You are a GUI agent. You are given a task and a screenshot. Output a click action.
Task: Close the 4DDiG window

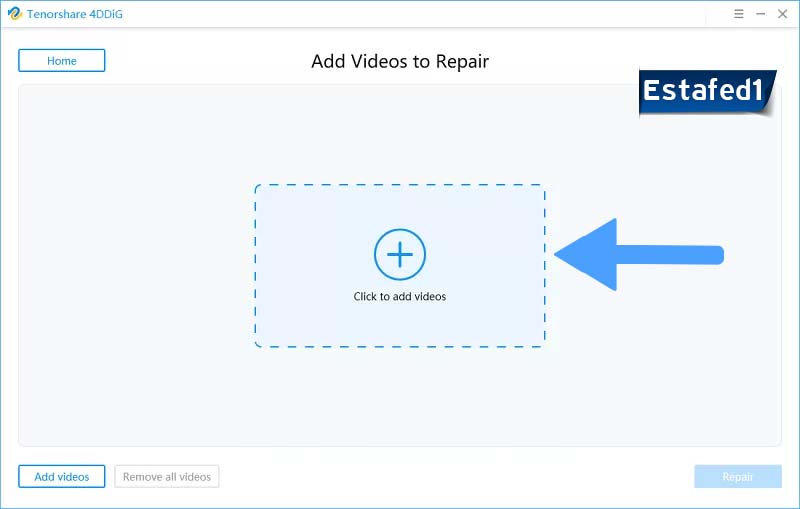coord(784,14)
